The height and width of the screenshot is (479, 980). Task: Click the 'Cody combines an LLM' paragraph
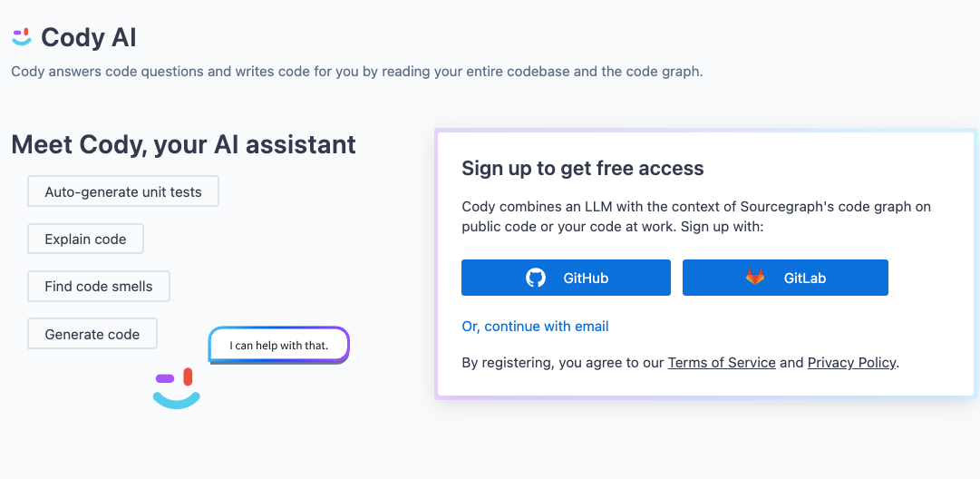click(696, 216)
